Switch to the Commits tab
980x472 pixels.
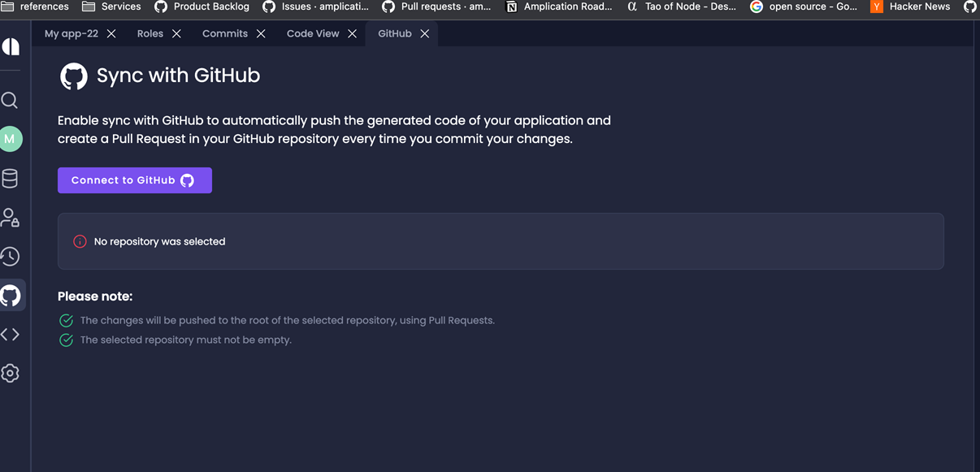(x=224, y=33)
